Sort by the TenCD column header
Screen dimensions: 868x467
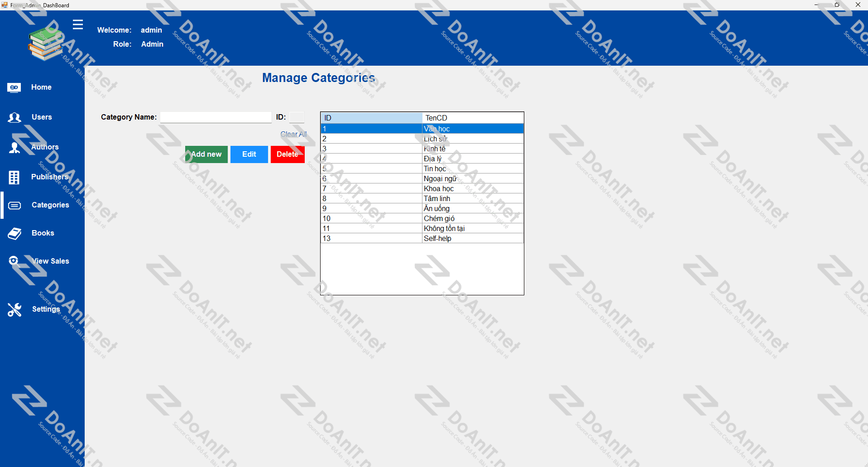(x=473, y=118)
